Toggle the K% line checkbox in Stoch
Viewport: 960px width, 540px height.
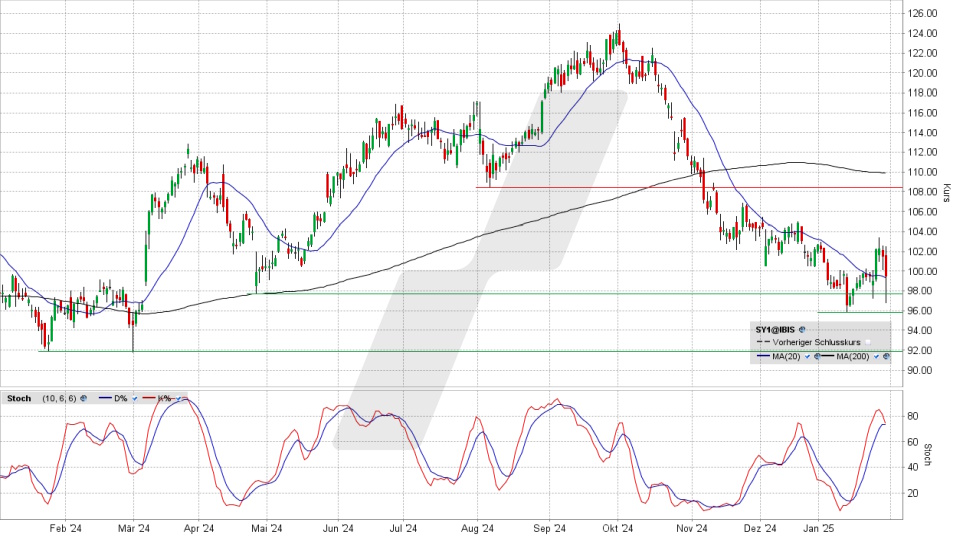click(179, 399)
